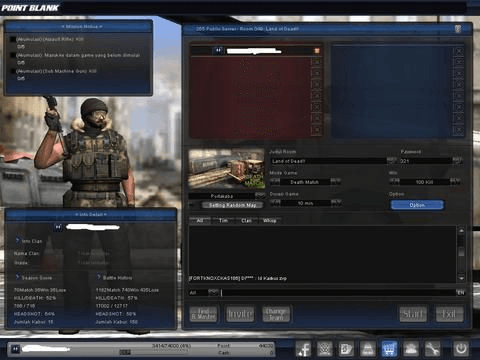Screen dimensions: 480x360
Task: Switch to the Tim chat tab
Action: click(223, 220)
